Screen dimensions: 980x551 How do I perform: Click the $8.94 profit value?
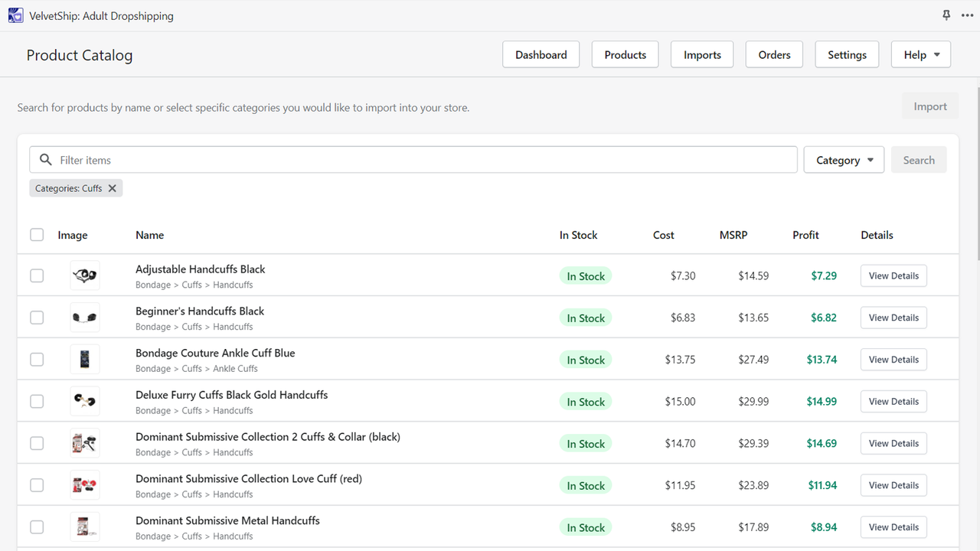(x=824, y=527)
